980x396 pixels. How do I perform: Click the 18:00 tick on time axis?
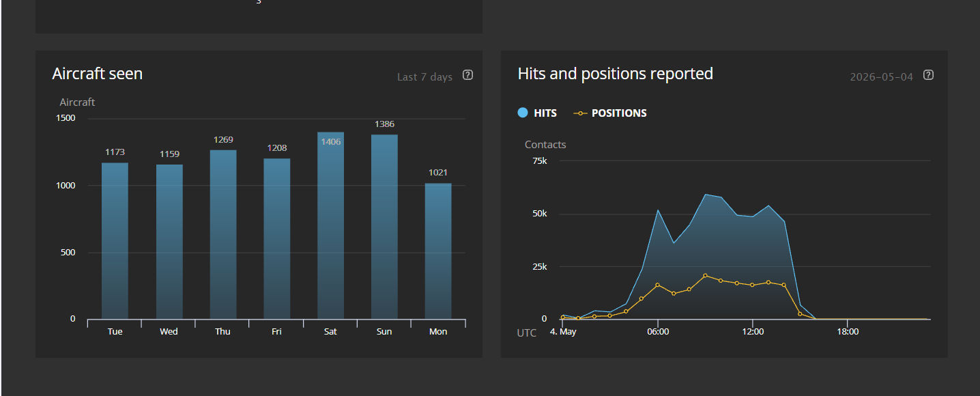847,332
